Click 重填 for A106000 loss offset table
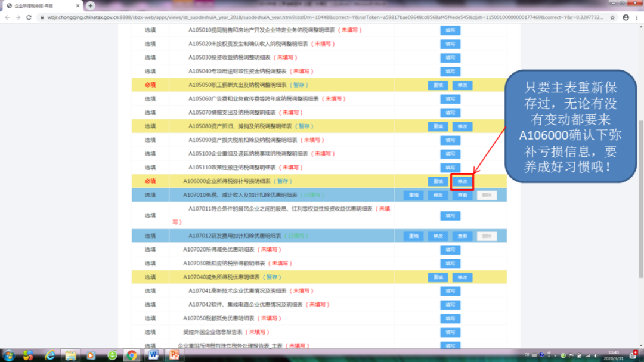This screenshot has height=362, width=644. pyautogui.click(x=438, y=181)
